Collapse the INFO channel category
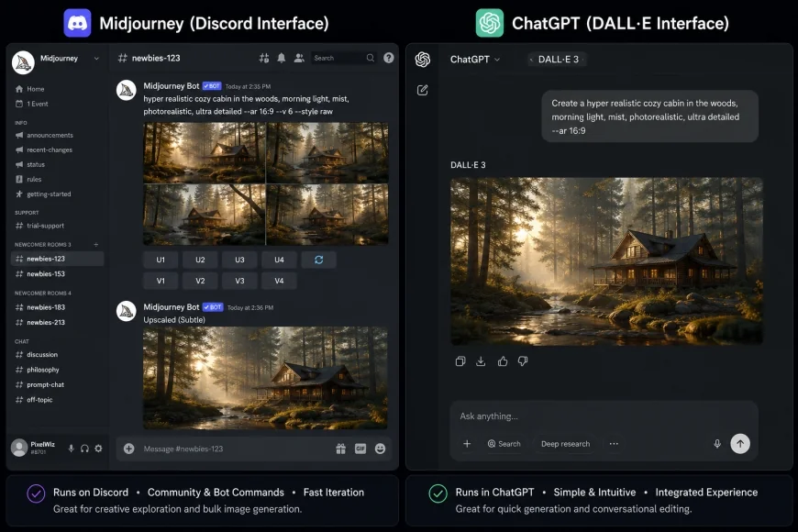The height and width of the screenshot is (532, 798). point(21,123)
